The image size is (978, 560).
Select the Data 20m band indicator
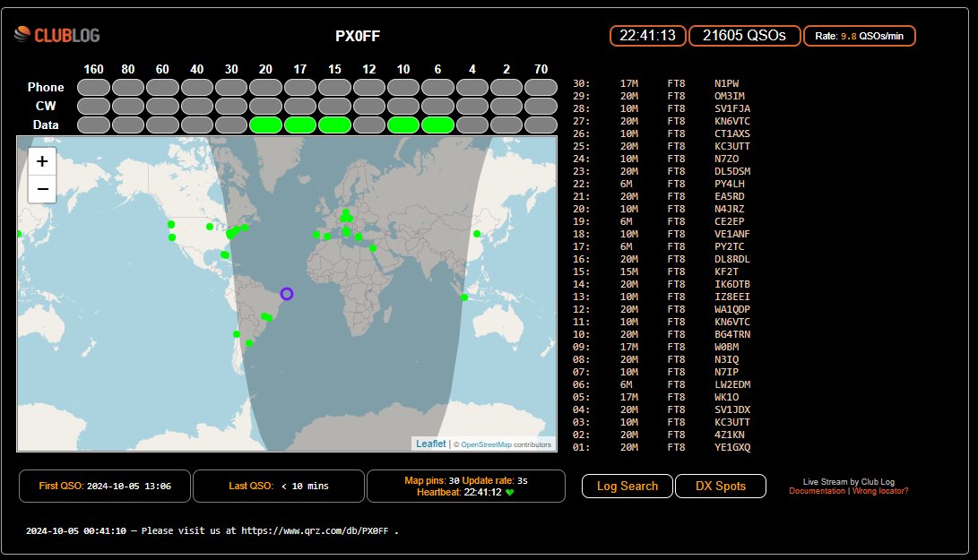tap(265, 125)
